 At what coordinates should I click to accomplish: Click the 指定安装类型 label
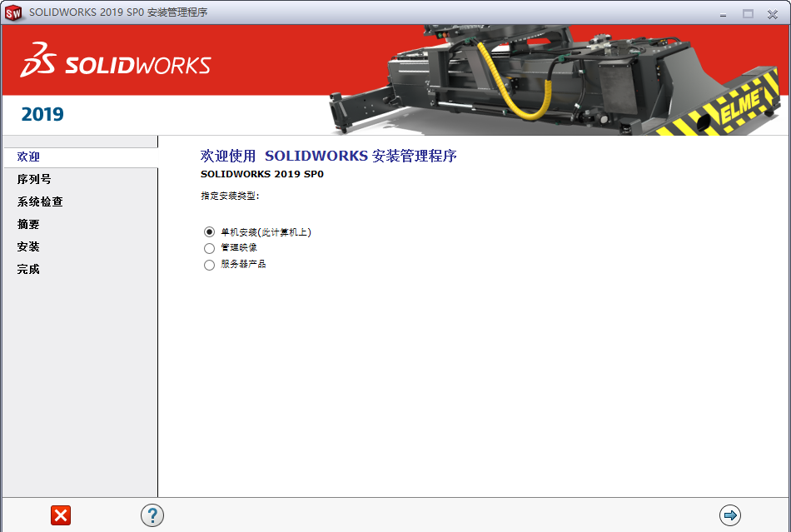(230, 196)
